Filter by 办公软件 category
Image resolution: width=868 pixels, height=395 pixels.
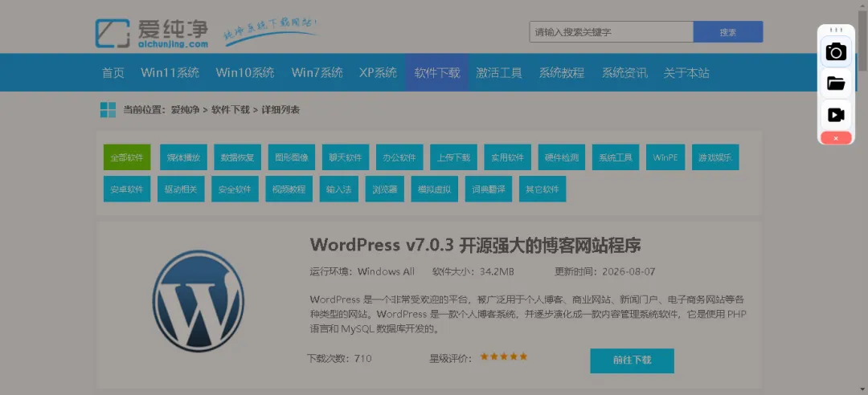click(x=399, y=157)
